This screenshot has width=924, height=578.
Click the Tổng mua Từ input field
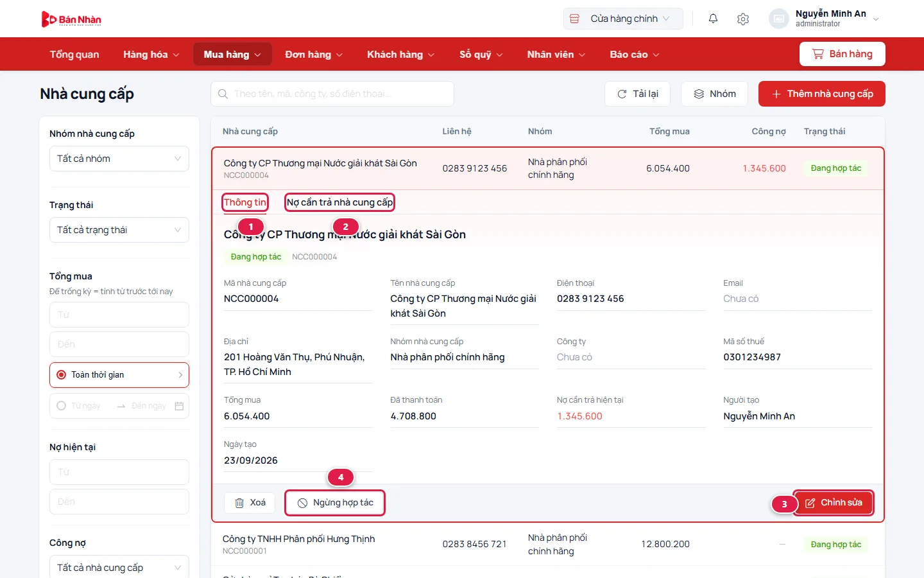[x=119, y=315]
